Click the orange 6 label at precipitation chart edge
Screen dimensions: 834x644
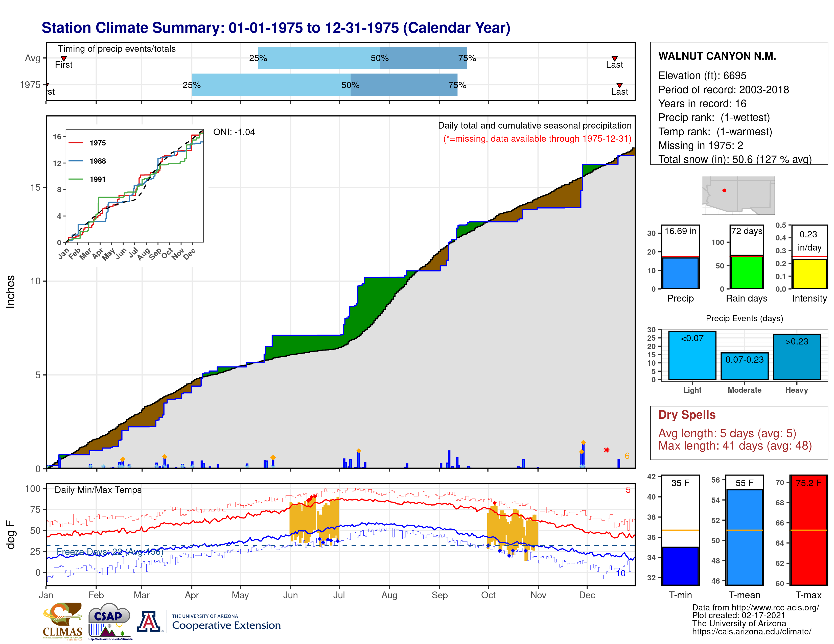[x=627, y=456]
